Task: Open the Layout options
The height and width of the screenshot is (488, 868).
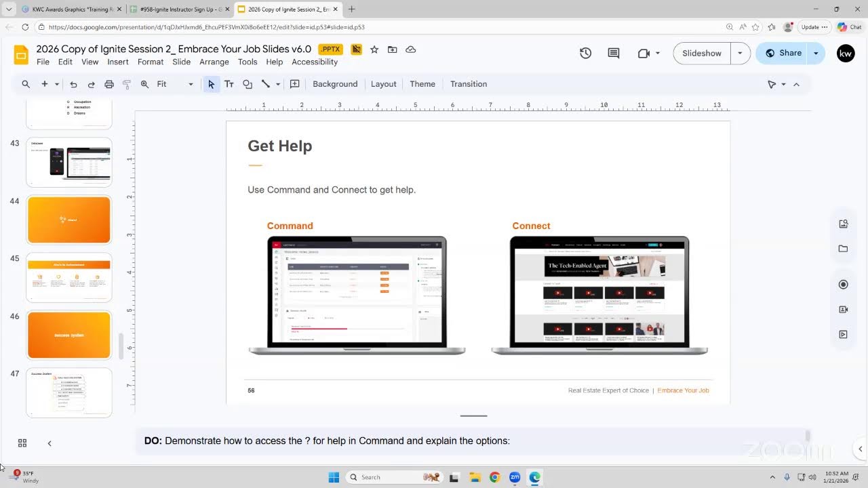Action: (x=383, y=84)
